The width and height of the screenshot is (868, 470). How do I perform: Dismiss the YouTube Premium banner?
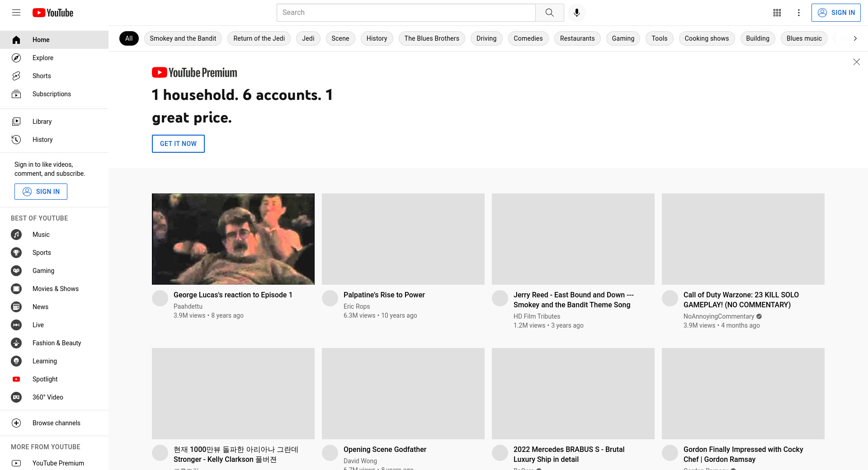pyautogui.click(x=856, y=62)
